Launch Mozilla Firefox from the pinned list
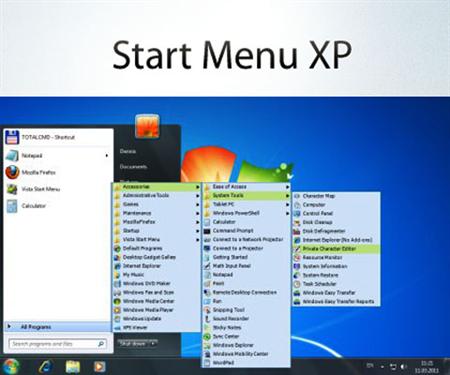The width and height of the screenshot is (450, 375). 58,172
